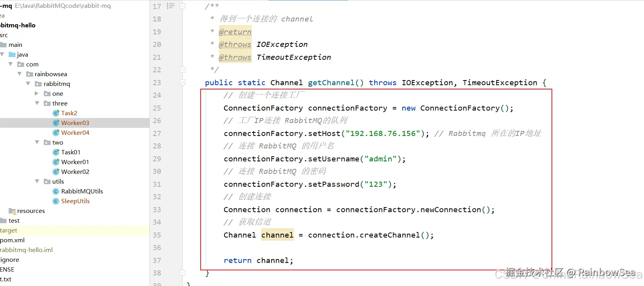Fold the getChannel method at line 23

tap(182, 82)
